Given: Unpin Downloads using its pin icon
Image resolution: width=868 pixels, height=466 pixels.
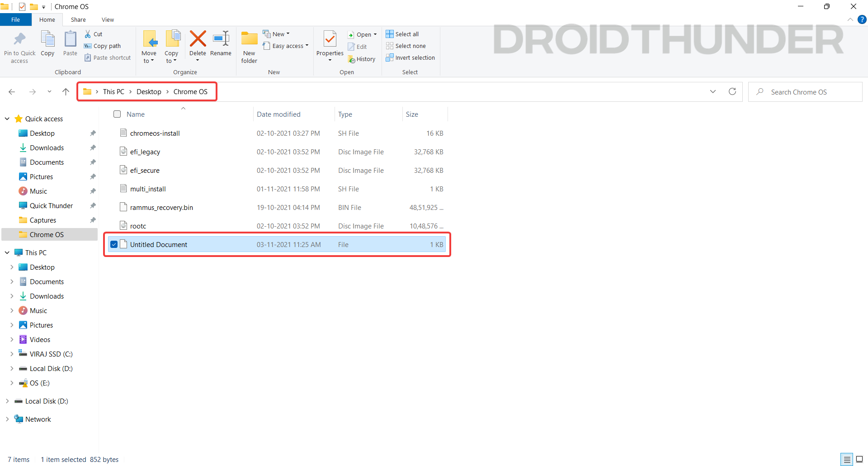Looking at the screenshot, I should tap(93, 147).
